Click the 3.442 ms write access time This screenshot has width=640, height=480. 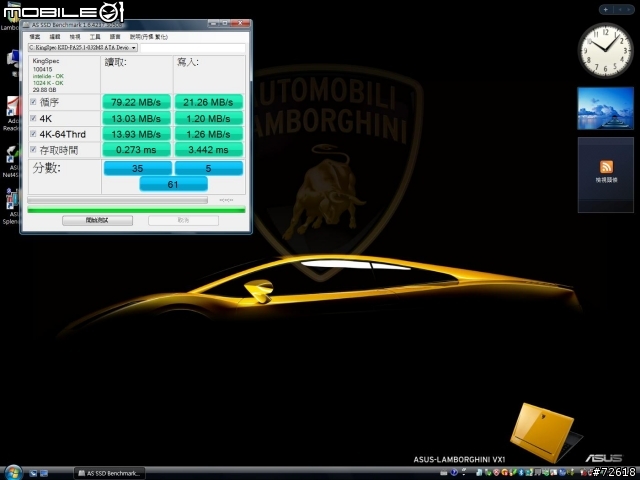(209, 150)
